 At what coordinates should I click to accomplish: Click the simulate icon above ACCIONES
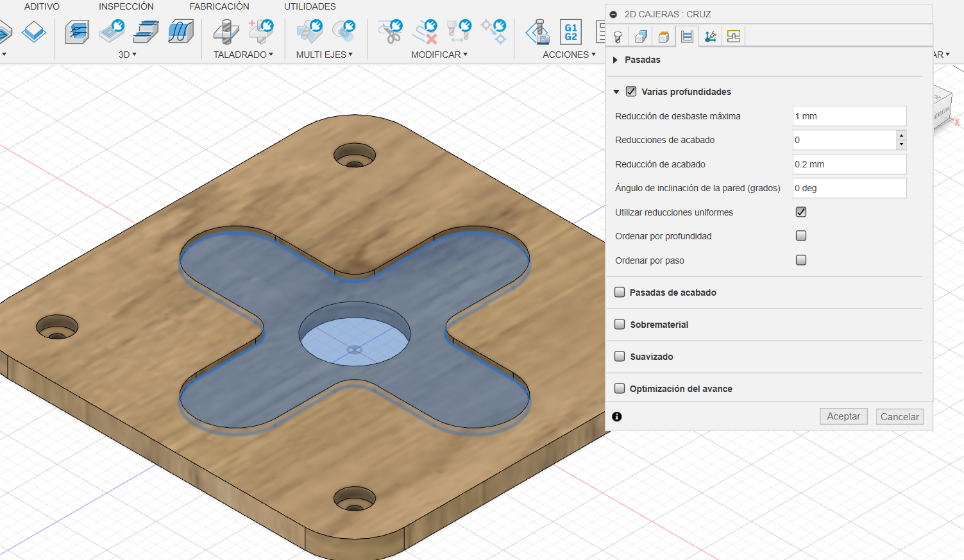(538, 31)
